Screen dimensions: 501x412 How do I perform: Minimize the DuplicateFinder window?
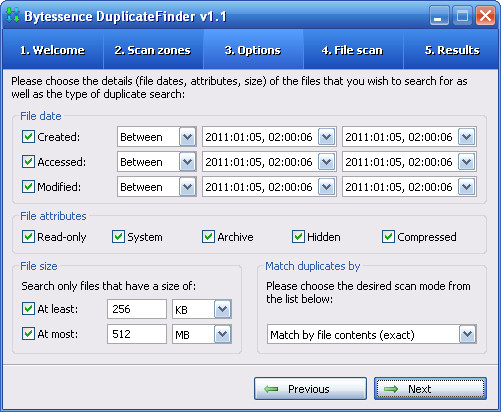[439, 15]
